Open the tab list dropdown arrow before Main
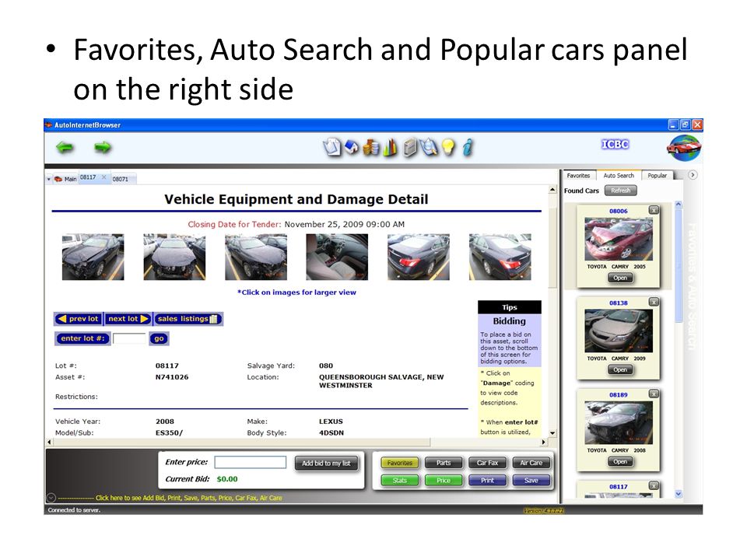Screen dimensions: 747x560 (48, 180)
